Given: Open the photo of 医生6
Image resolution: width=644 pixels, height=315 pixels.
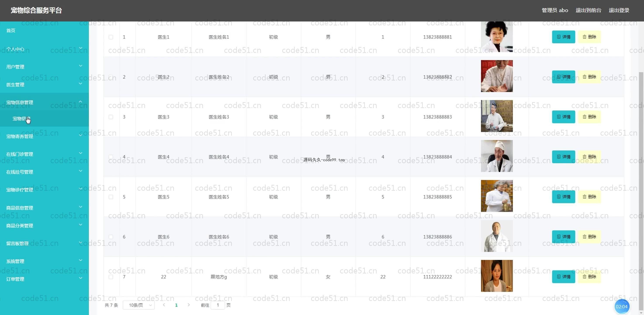Looking at the screenshot, I should click(497, 236).
